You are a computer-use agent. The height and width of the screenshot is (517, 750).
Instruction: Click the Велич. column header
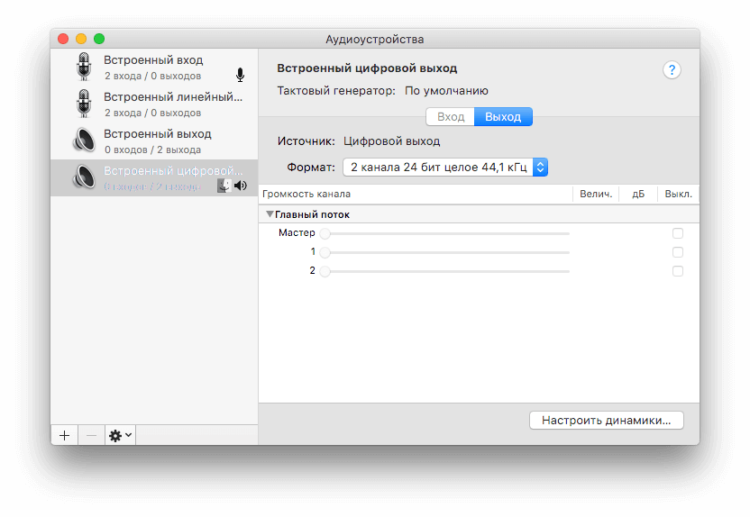coord(596,194)
